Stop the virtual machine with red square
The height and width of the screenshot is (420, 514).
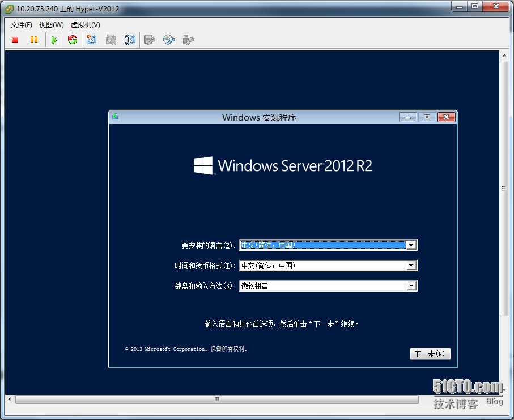pyautogui.click(x=15, y=40)
